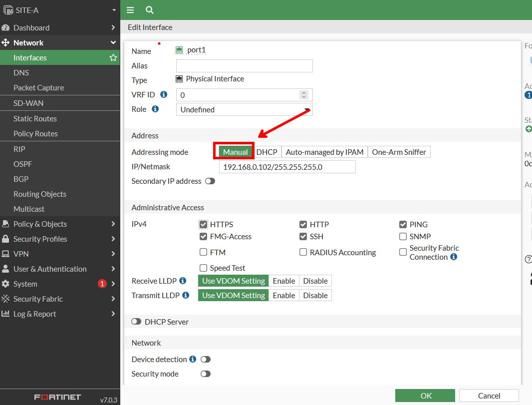The width and height of the screenshot is (532, 405).
Task: Click the Security Fabric Connection info icon
Action: [x=454, y=257]
